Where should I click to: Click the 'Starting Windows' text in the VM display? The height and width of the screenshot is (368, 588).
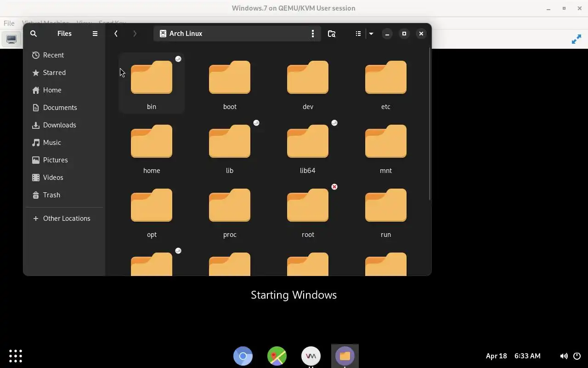(x=294, y=295)
